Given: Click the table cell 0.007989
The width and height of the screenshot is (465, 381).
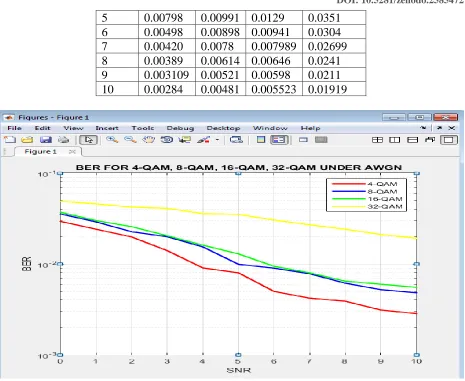Looking at the screenshot, I should [x=274, y=46].
